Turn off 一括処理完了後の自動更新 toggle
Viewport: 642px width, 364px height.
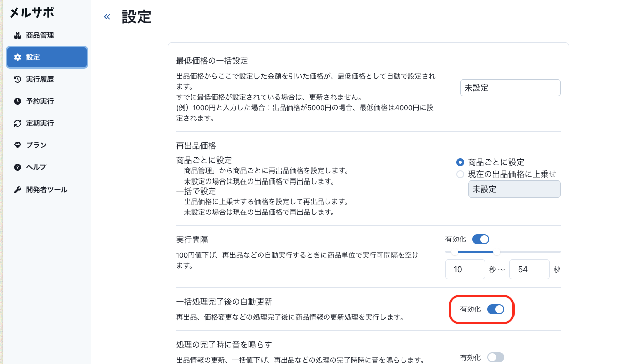pos(496,309)
